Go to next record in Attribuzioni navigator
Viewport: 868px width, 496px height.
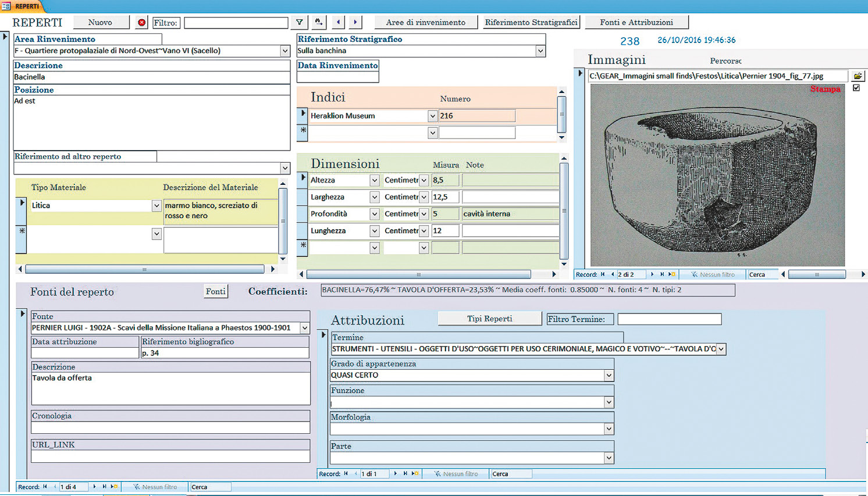396,474
